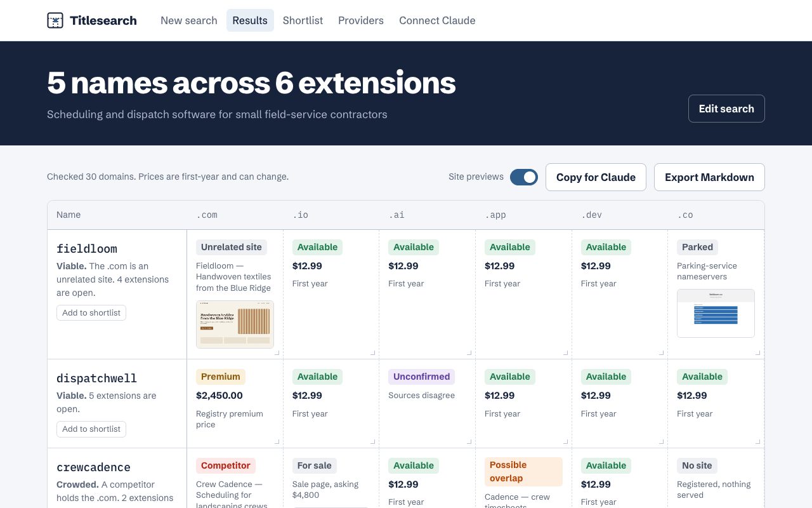
Task: Toggle the Site previews switch off
Action: pos(524,177)
